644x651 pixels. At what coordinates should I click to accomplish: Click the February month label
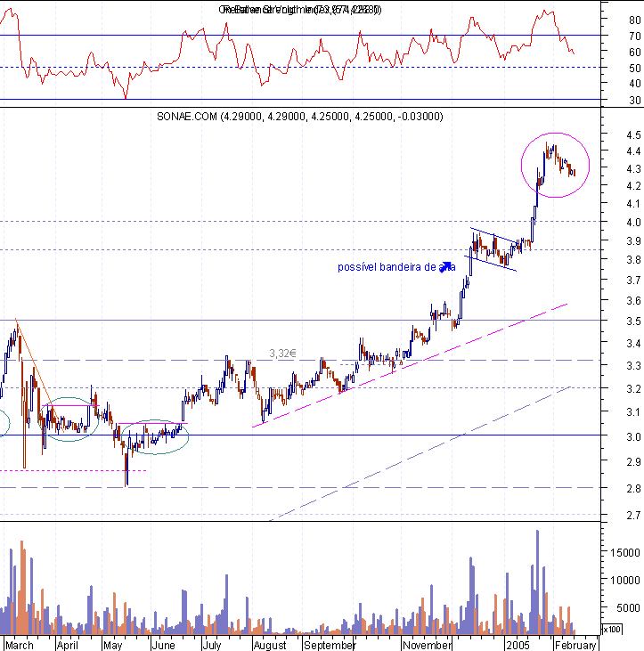point(575,645)
